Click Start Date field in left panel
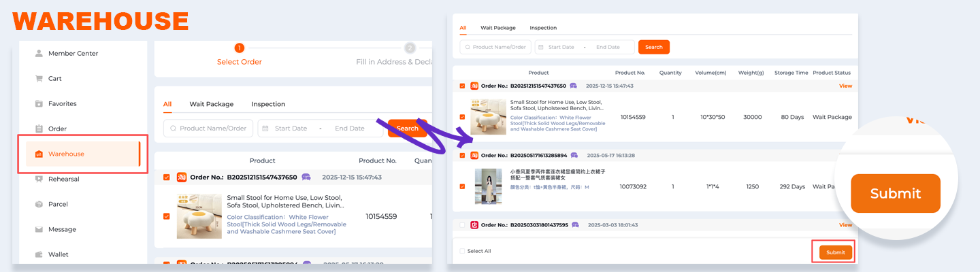The width and height of the screenshot is (980, 272). (x=291, y=129)
